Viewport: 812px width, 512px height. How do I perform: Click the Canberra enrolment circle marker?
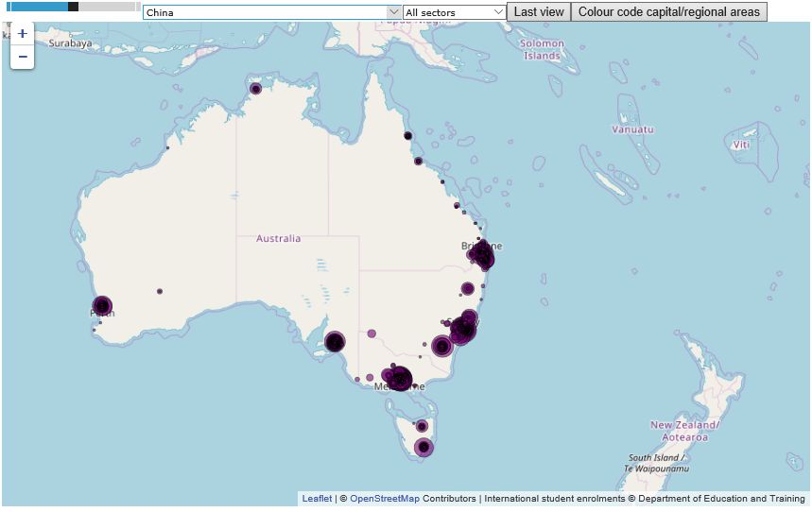click(442, 347)
